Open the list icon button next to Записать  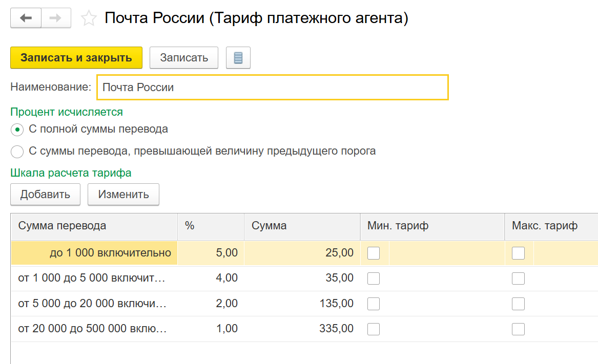238,57
